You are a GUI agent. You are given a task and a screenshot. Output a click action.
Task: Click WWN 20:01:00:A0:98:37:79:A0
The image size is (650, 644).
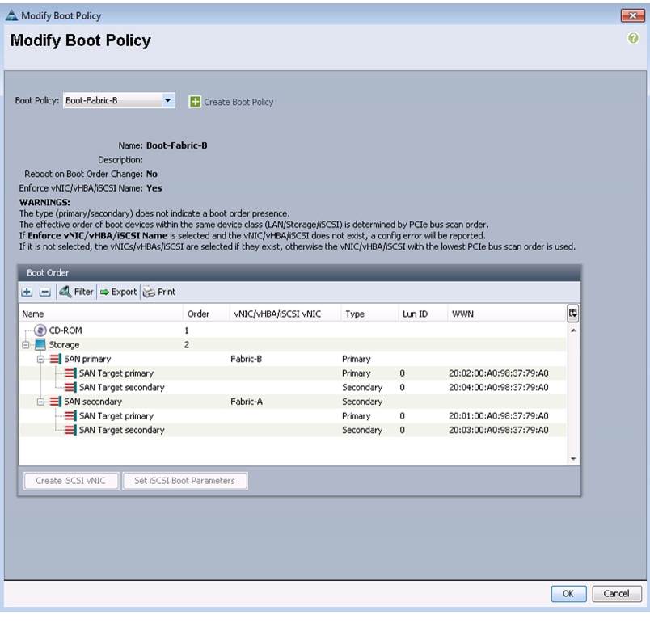[498, 415]
